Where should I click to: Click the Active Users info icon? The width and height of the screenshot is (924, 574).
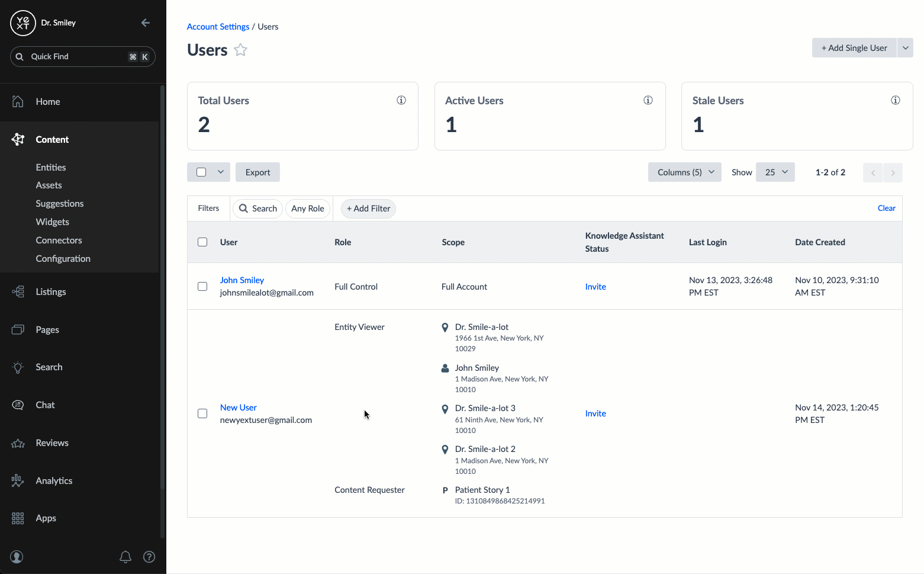click(648, 100)
